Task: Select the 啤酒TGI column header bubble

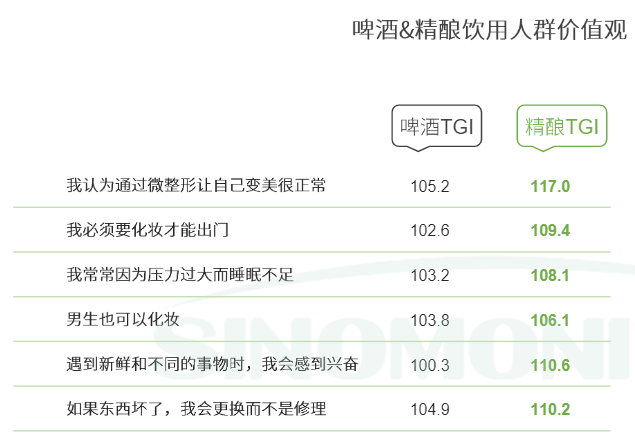Action: (436, 127)
